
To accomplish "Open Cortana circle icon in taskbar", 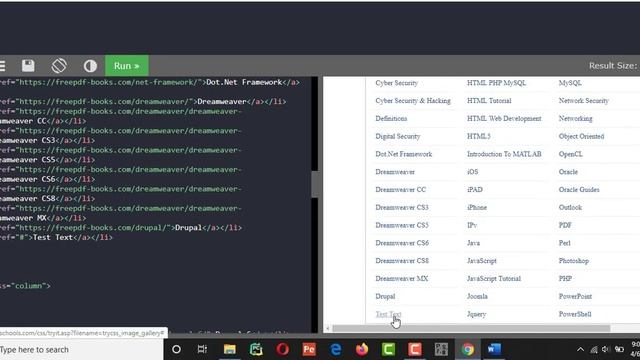I will [x=176, y=349].
